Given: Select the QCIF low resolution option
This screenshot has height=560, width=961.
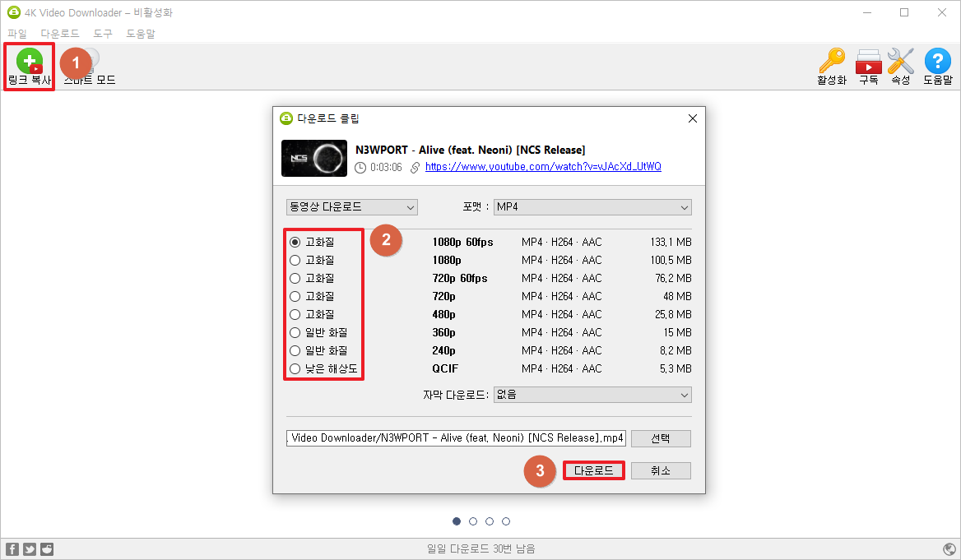Looking at the screenshot, I should 295,368.
